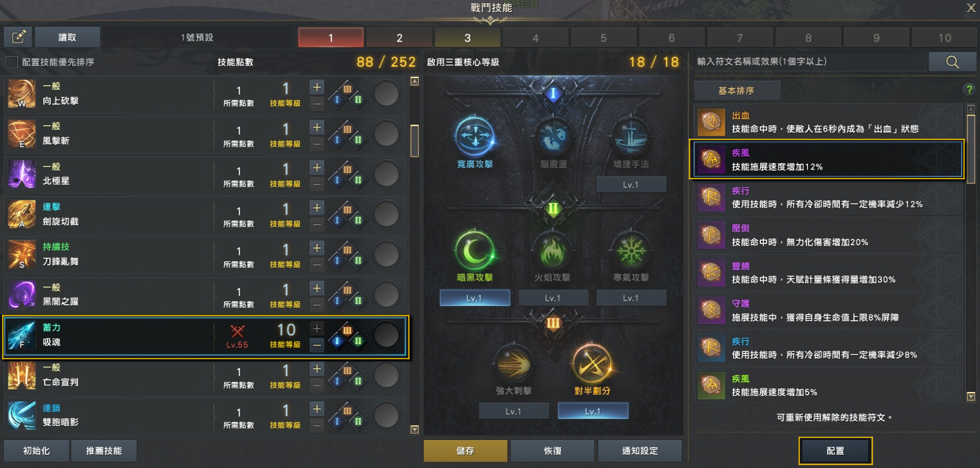Increase 向上砍擊 skill level with plus

(317, 87)
